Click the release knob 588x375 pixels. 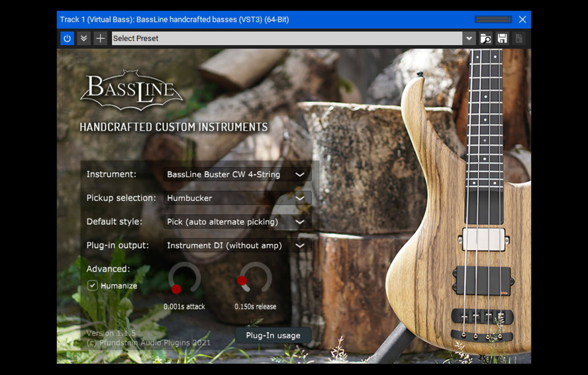click(x=256, y=279)
